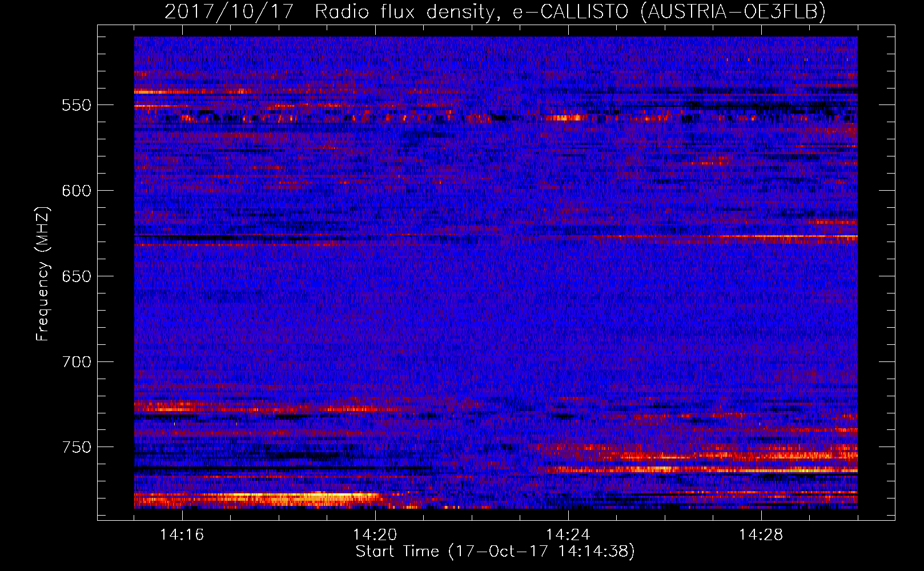
Task: Click the plot title mentioning e-CALLISTO
Action: [495, 11]
